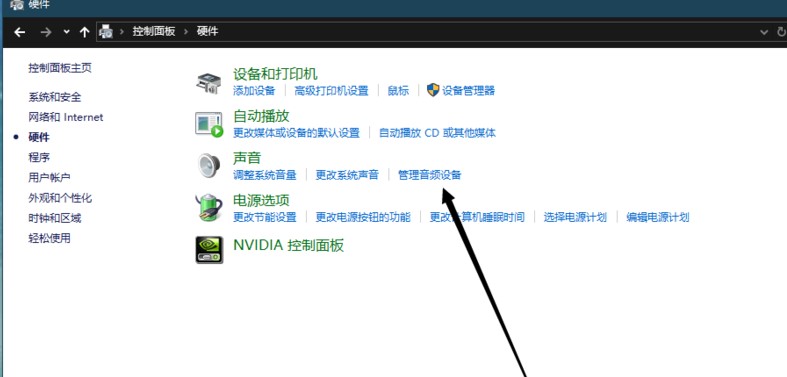The width and height of the screenshot is (787, 377).
Task: Click 调整系统音量 link
Action: pos(265,175)
